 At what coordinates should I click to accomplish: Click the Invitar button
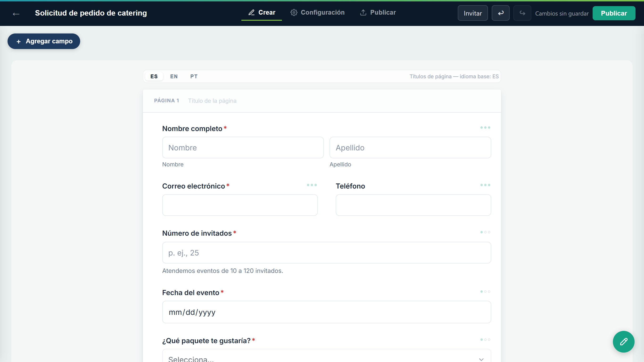[x=472, y=13]
